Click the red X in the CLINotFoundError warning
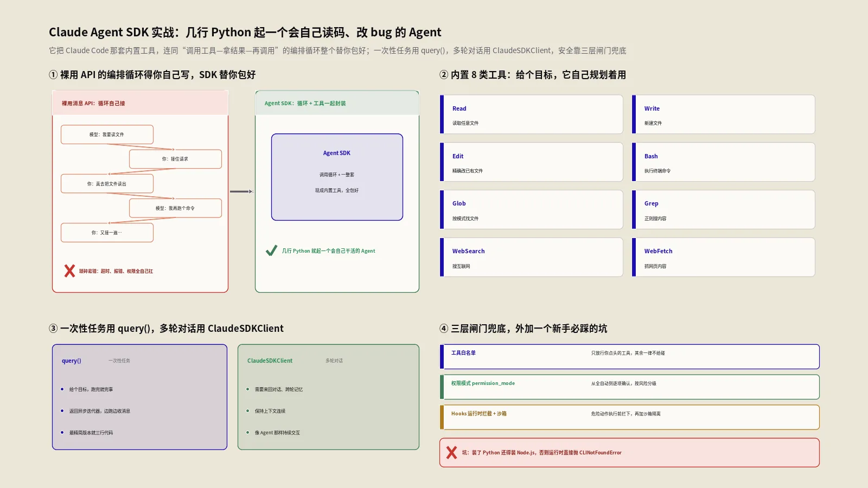 click(x=451, y=452)
